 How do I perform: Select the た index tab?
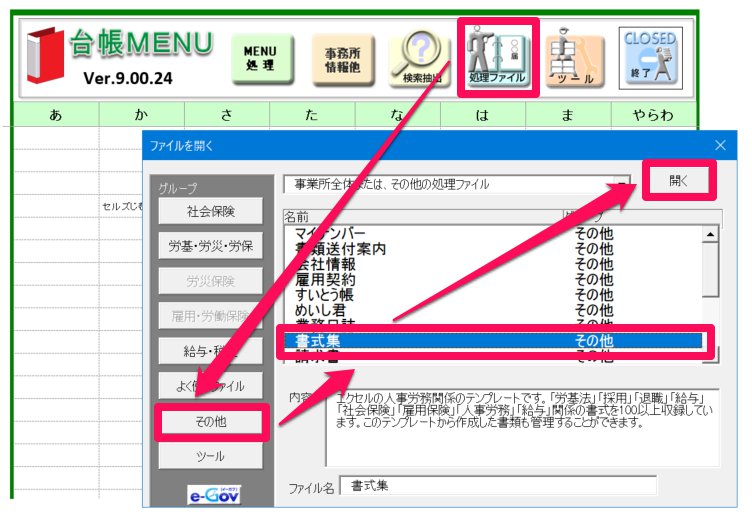point(312,115)
